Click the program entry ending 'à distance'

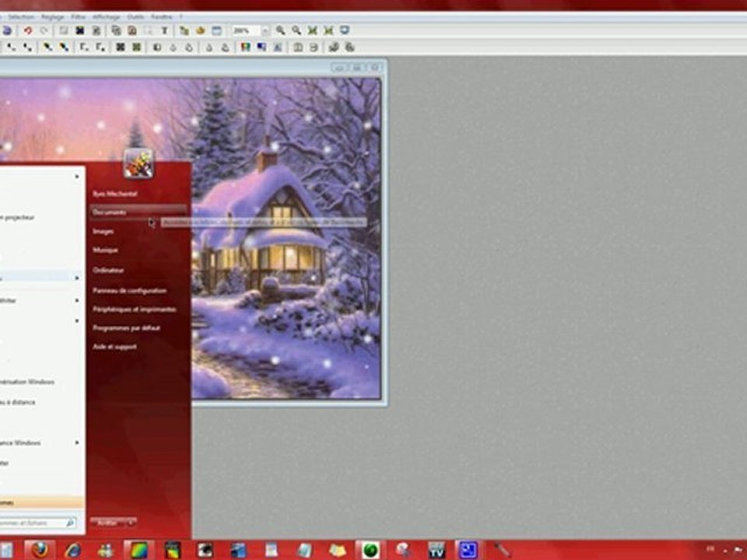pos(18,402)
